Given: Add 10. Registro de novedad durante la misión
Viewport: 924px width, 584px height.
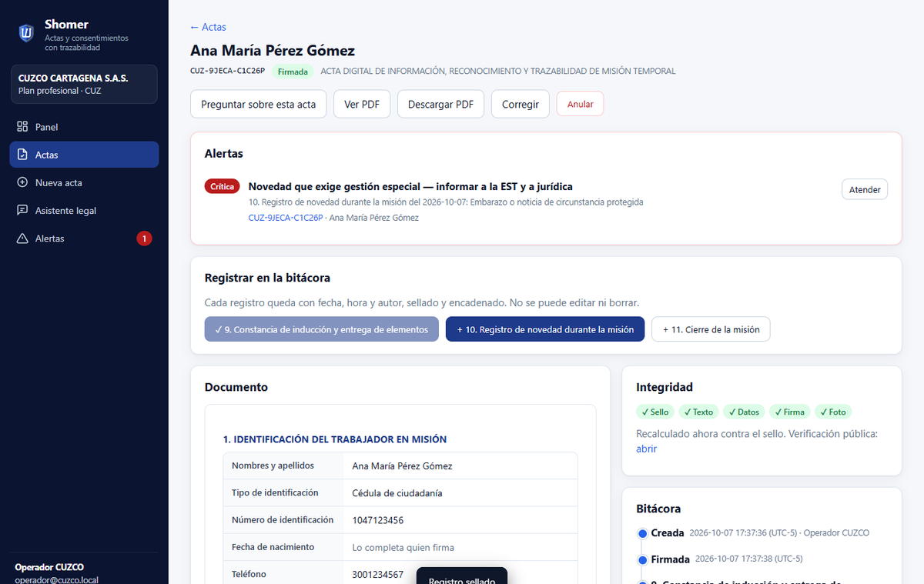Looking at the screenshot, I should click(x=545, y=329).
